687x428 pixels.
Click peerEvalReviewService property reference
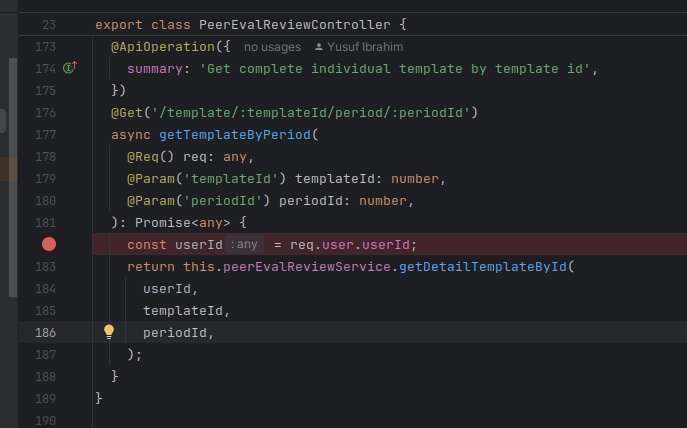pos(307,266)
